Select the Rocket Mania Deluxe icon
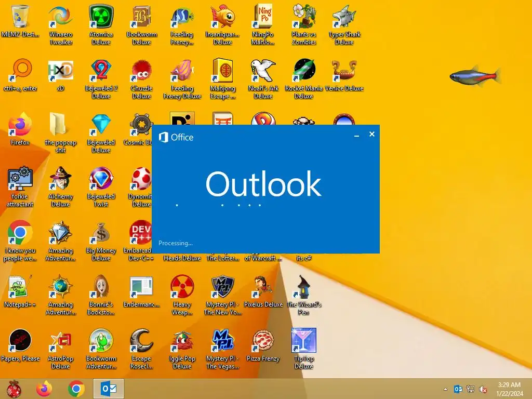This screenshot has height=399, width=532. click(x=303, y=70)
